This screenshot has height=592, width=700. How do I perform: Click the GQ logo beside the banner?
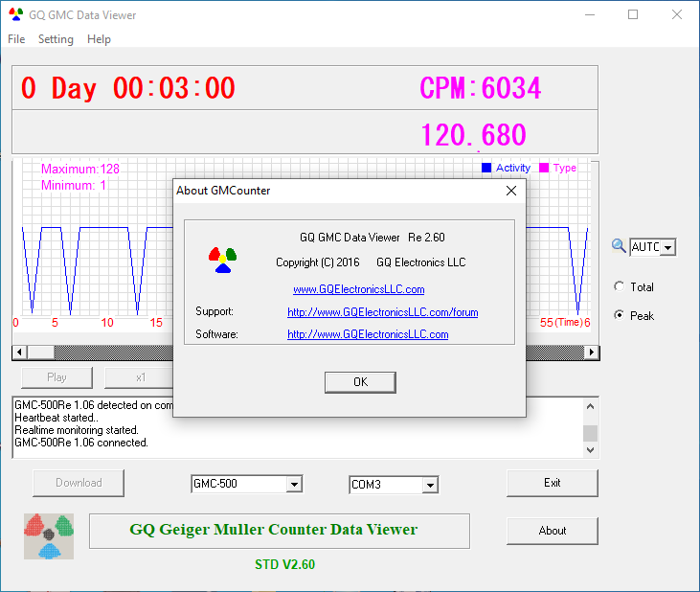[49, 536]
